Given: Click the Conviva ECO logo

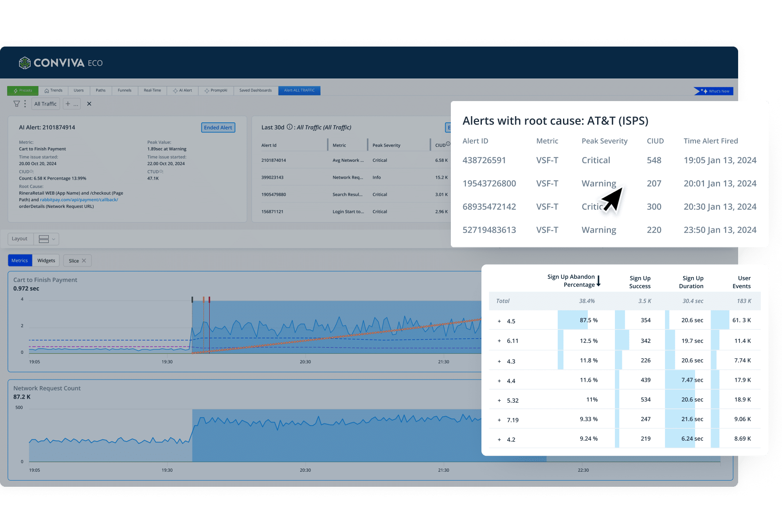Looking at the screenshot, I should 61,63.
